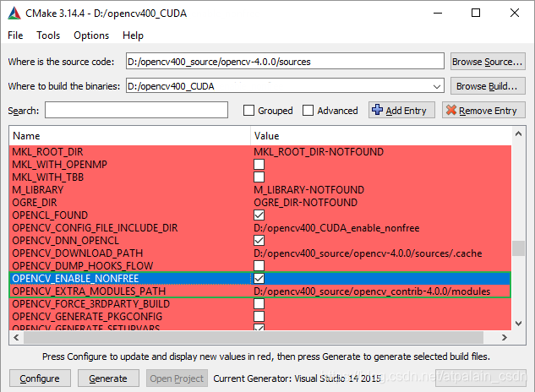Image resolution: width=535 pixels, height=392 pixels.
Task: Enable the Grouped checkbox
Action: tap(248, 111)
